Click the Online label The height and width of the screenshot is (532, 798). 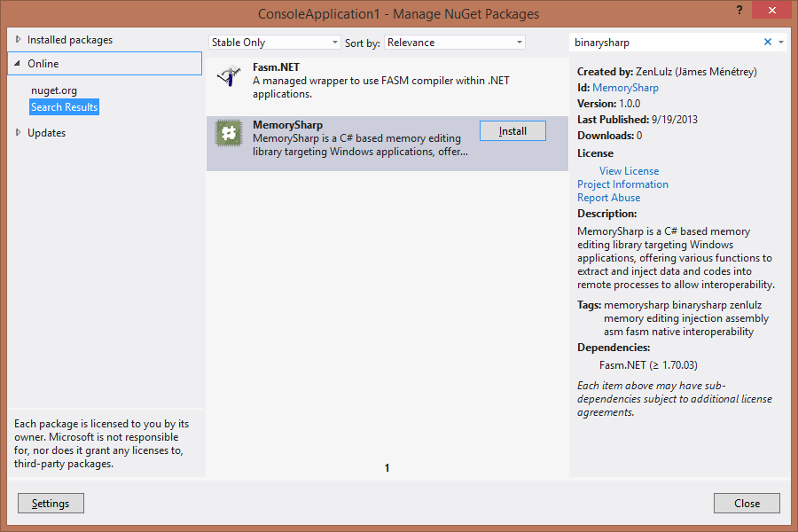tap(43, 64)
